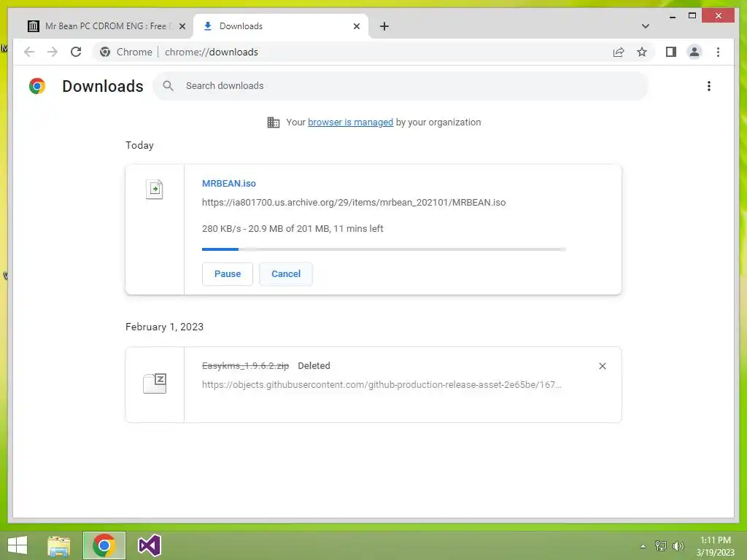Reload the current page
747x560 pixels.
click(76, 52)
